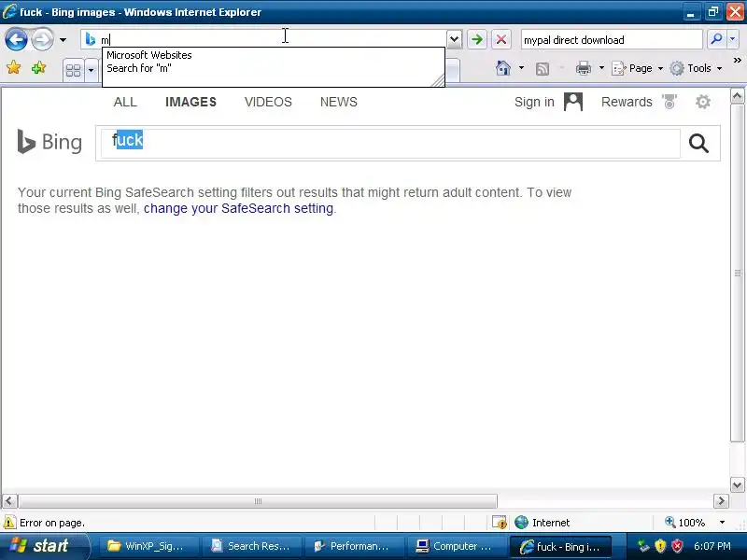Screen dimensions: 747x560
Task: Click the RSS Feeds icon
Action: pos(543,69)
